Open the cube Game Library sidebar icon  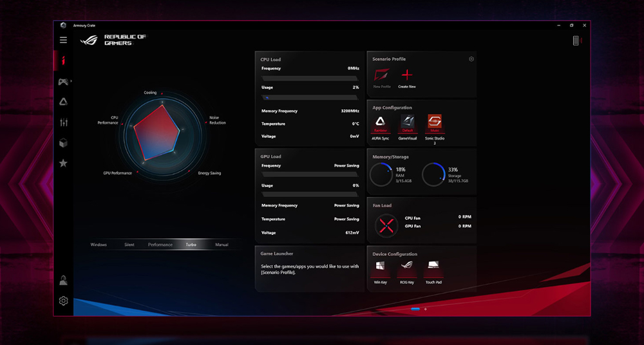63,143
